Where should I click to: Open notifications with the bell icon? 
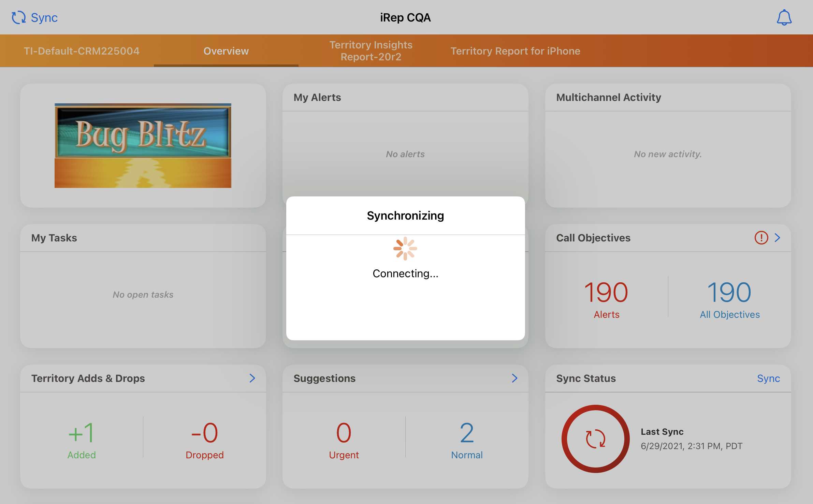click(x=784, y=17)
